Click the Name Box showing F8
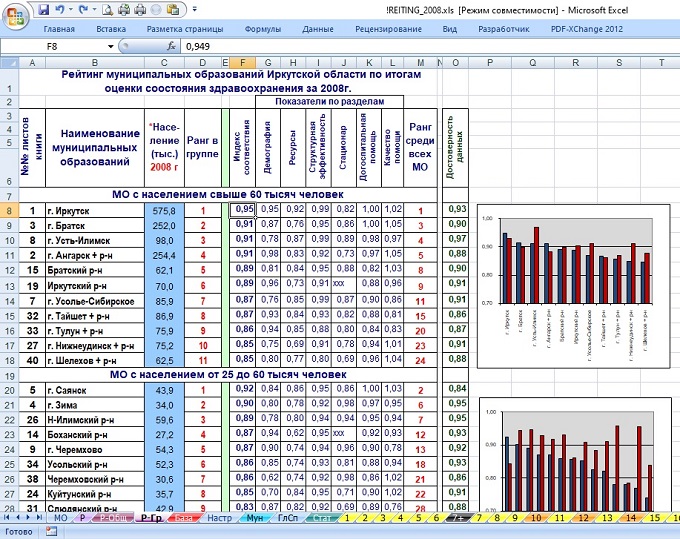The height and width of the screenshot is (539, 680). coord(52,46)
